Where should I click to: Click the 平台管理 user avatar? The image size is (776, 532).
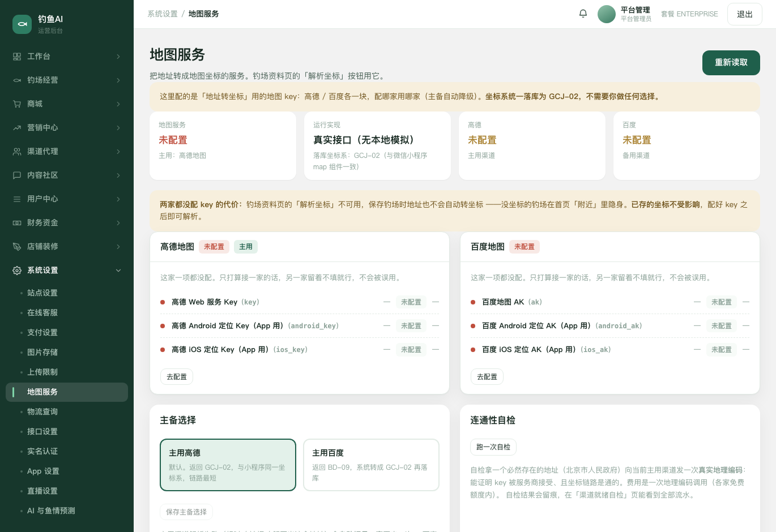coord(607,14)
